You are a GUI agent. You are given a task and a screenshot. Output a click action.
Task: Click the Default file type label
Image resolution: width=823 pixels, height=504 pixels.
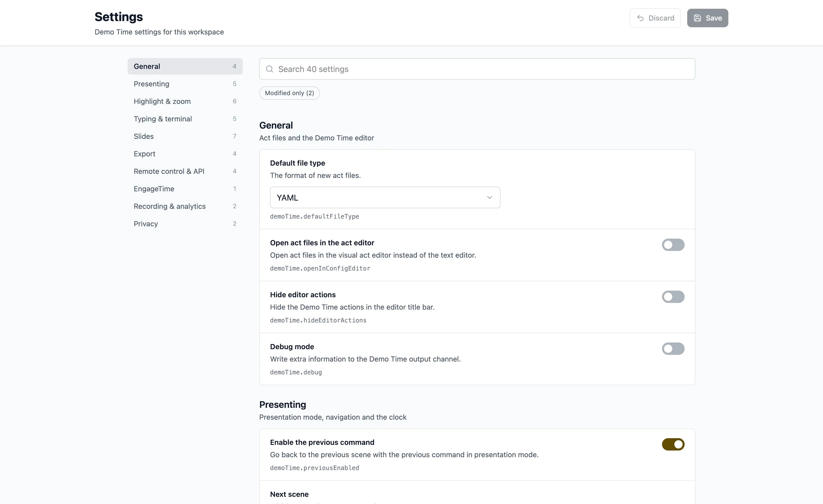pos(297,163)
